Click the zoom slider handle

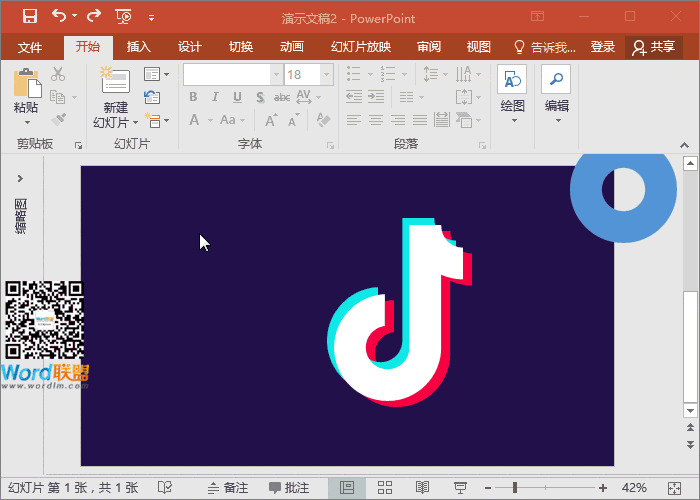[515, 488]
